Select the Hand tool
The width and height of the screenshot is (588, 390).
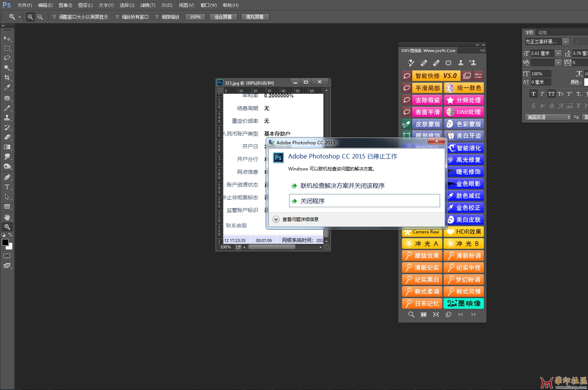[x=7, y=217]
